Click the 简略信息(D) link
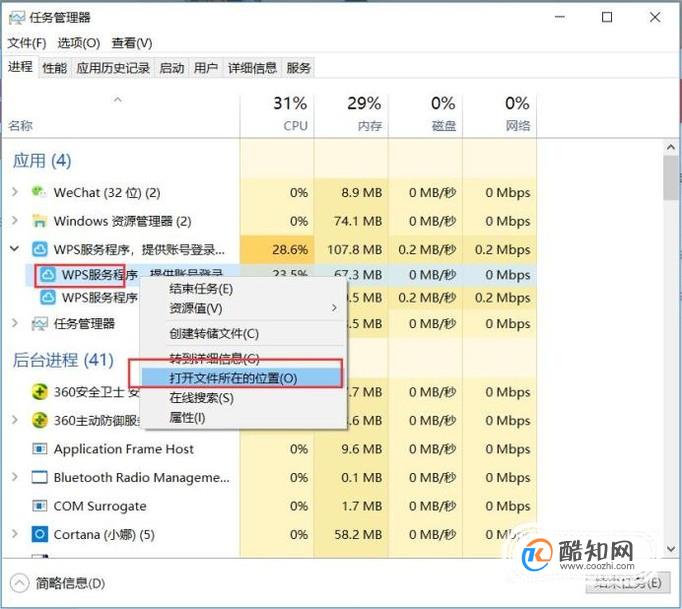Image resolution: width=682 pixels, height=609 pixels. [x=70, y=583]
